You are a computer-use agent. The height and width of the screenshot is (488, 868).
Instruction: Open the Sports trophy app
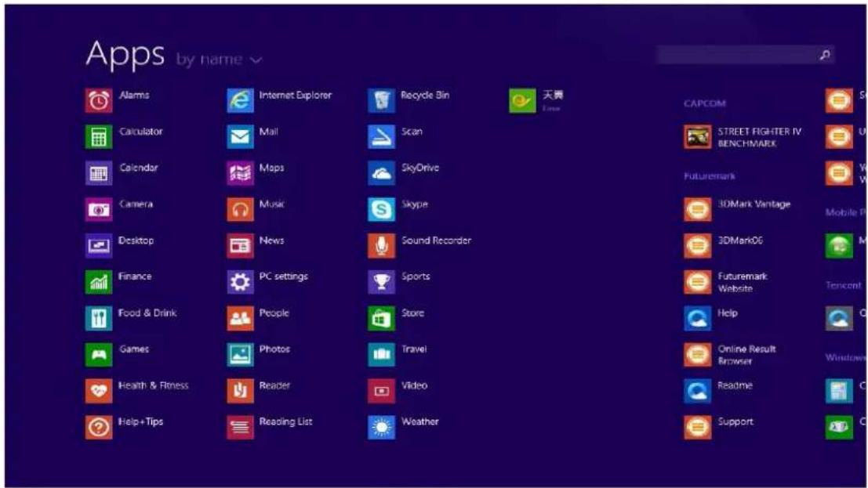[x=381, y=282]
